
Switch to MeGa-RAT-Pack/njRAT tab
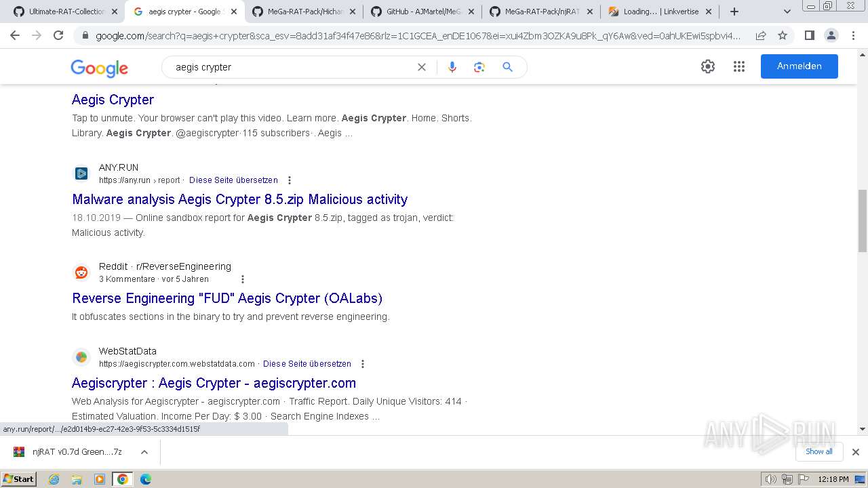541,12
